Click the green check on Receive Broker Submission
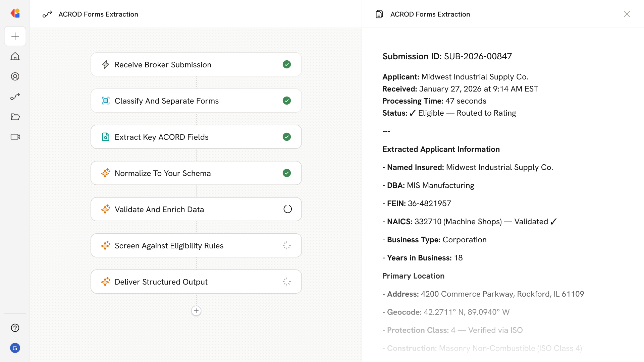 pos(286,64)
